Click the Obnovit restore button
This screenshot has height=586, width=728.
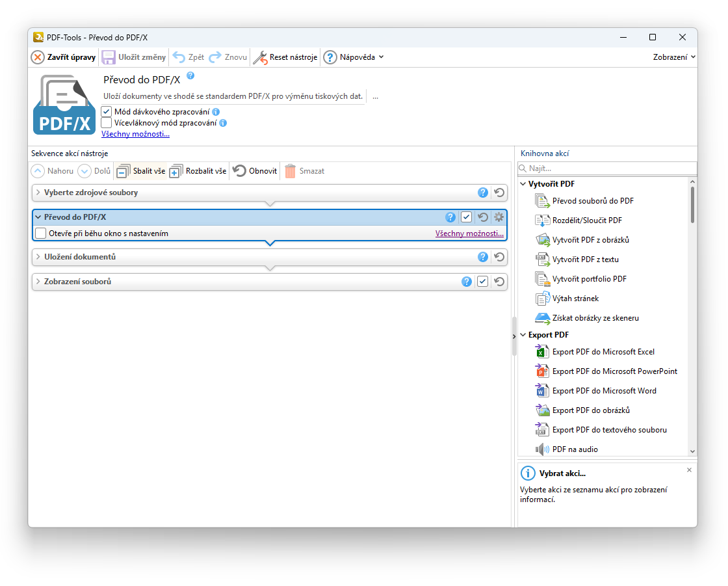pos(255,171)
